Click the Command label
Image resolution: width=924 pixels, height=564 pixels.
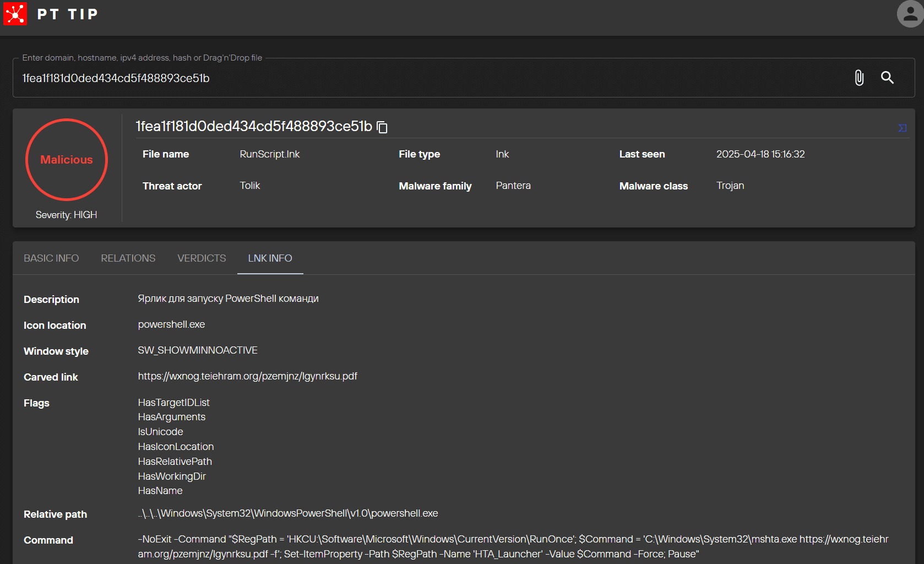point(48,540)
